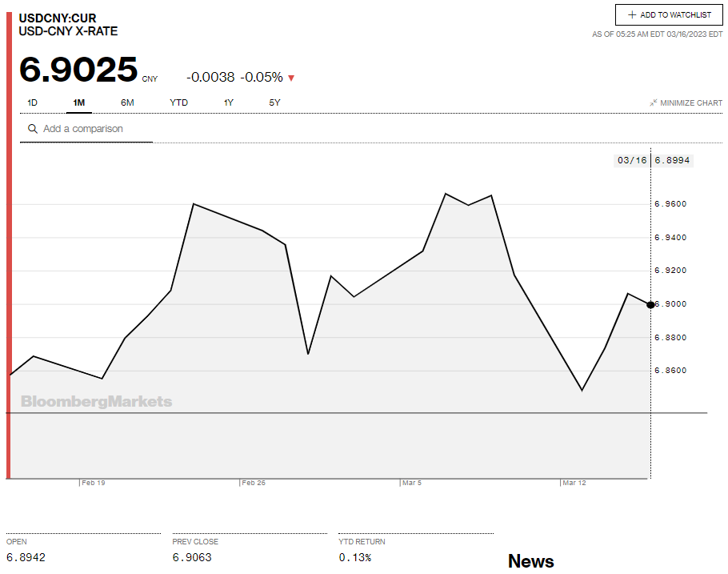Click the Feb 26 axis date label
Screen dimensions: 728x574
(x=254, y=484)
